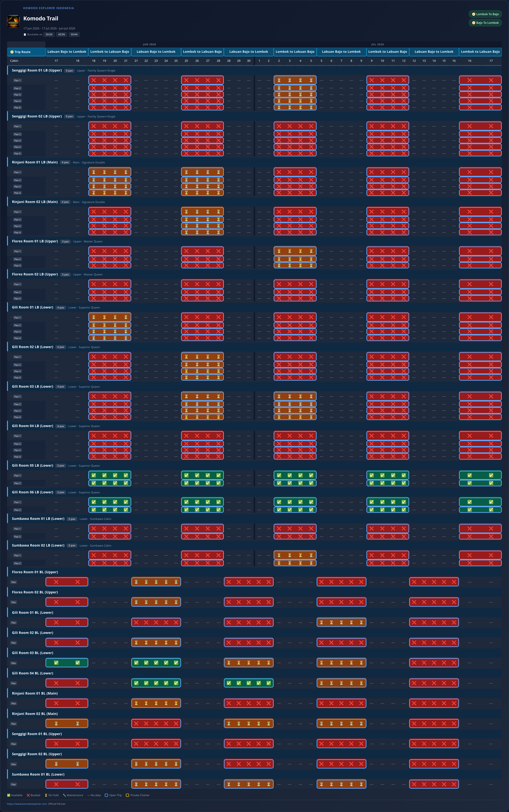The width and height of the screenshot is (509, 812).
Task: Click the Maintenance wrench icon in the legend
Action: (x=64, y=795)
